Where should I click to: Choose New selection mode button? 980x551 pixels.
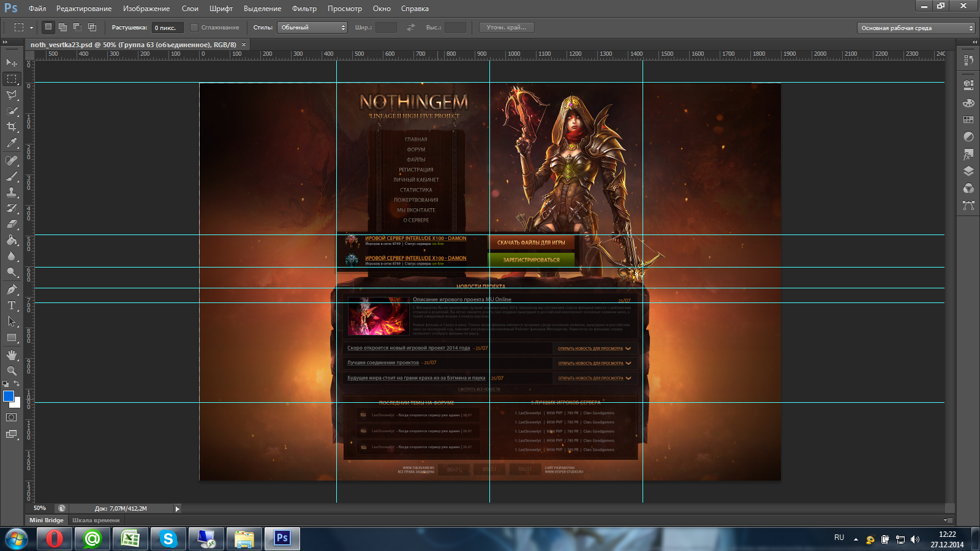point(48,27)
